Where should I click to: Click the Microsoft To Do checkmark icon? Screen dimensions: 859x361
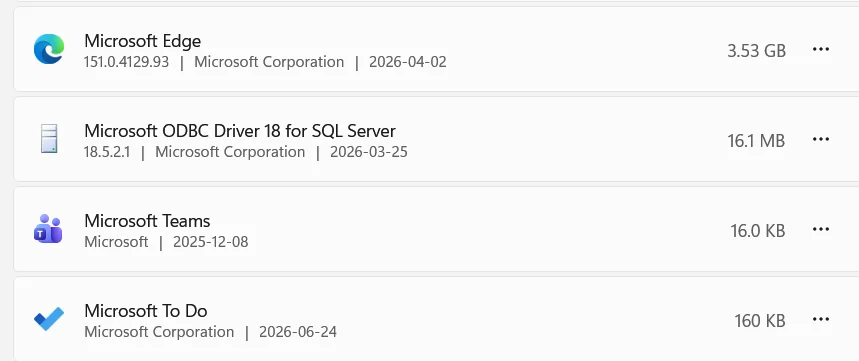pos(49,318)
